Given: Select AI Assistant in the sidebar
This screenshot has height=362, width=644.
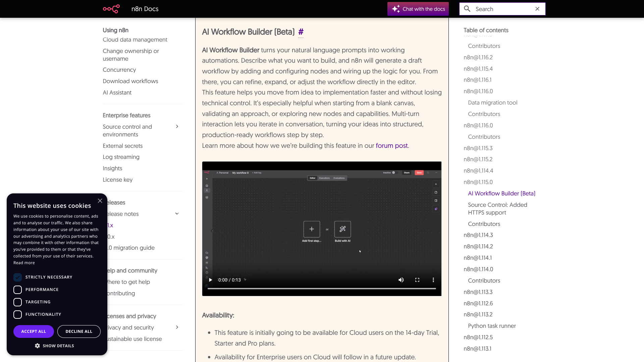Looking at the screenshot, I should [117, 93].
